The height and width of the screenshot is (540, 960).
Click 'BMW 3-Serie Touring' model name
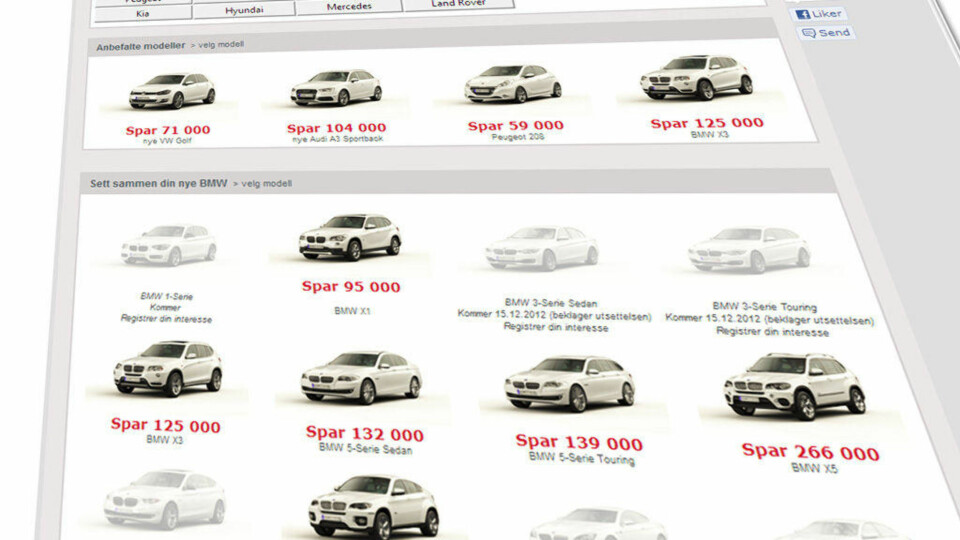coord(765,307)
